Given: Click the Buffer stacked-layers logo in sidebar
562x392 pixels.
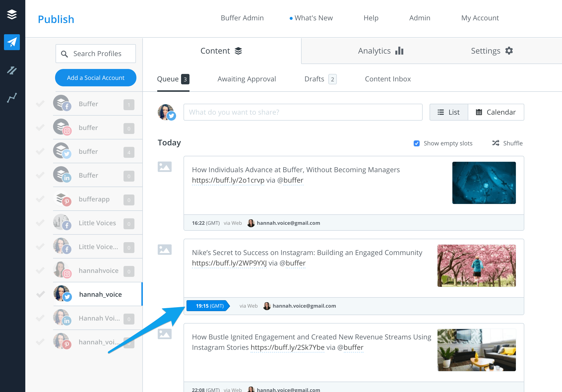Looking at the screenshot, I should 12,14.
